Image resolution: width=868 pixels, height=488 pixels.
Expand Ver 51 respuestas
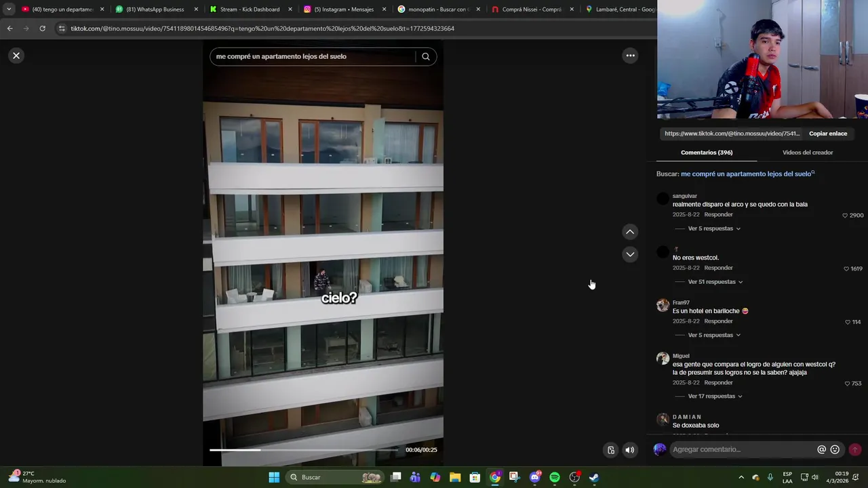(715, 282)
